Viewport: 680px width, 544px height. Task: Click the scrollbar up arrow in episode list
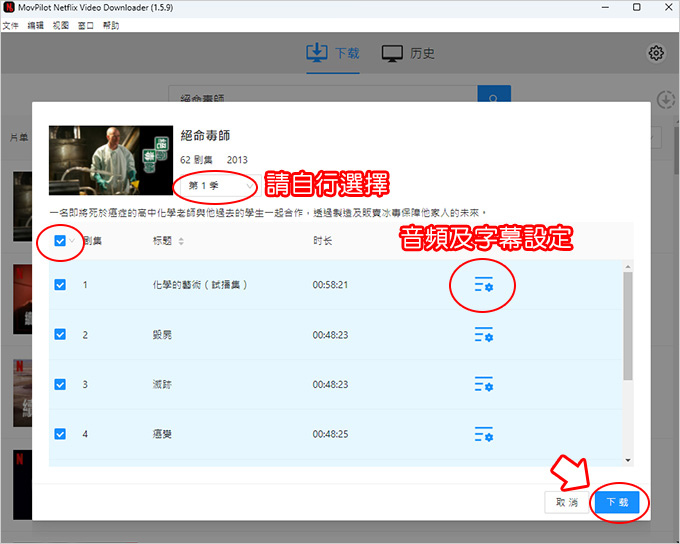(628, 266)
